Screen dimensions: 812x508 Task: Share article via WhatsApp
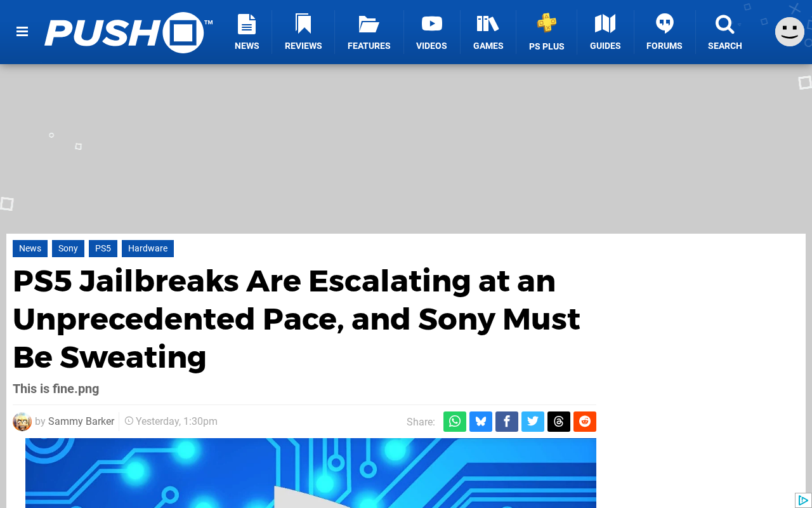pos(455,422)
